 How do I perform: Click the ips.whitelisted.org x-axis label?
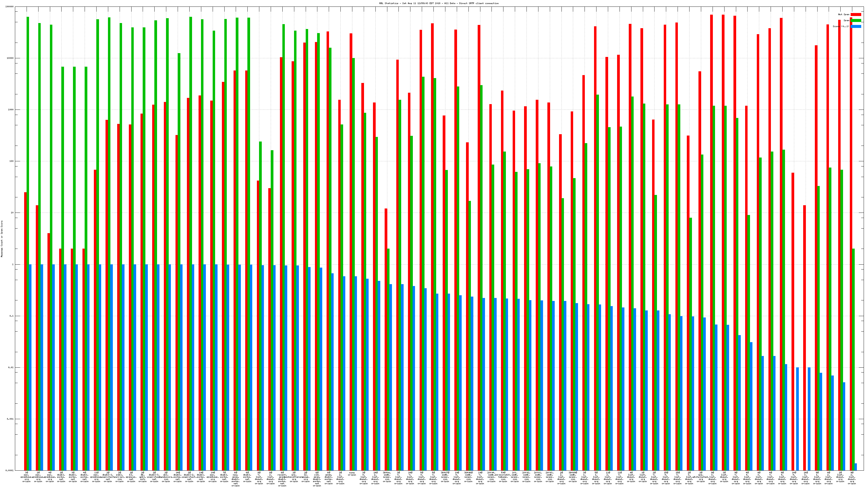[701, 477]
